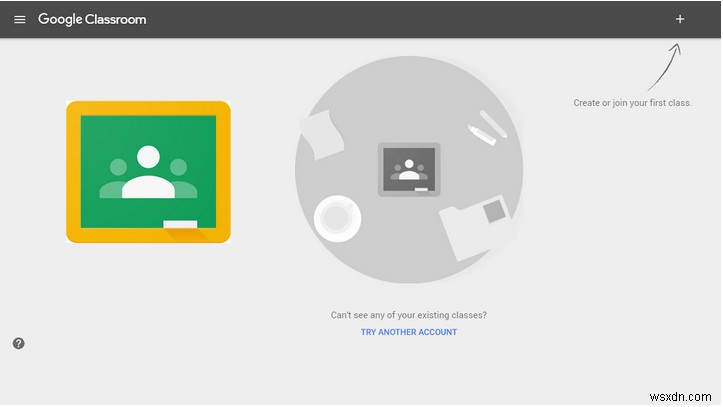Open the hamburger main menu
The width and height of the screenshot is (723, 407).
[x=19, y=19]
